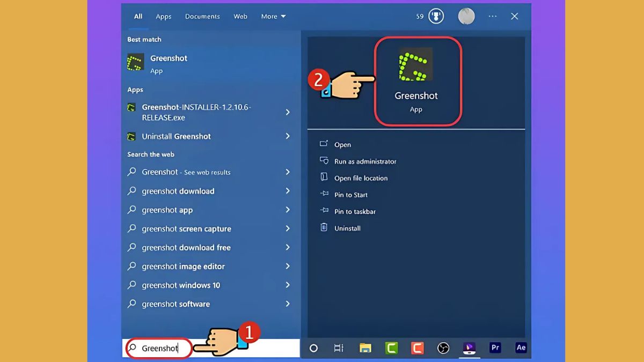This screenshot has height=362, width=644.
Task: Choose Open file location
Action: (361, 178)
